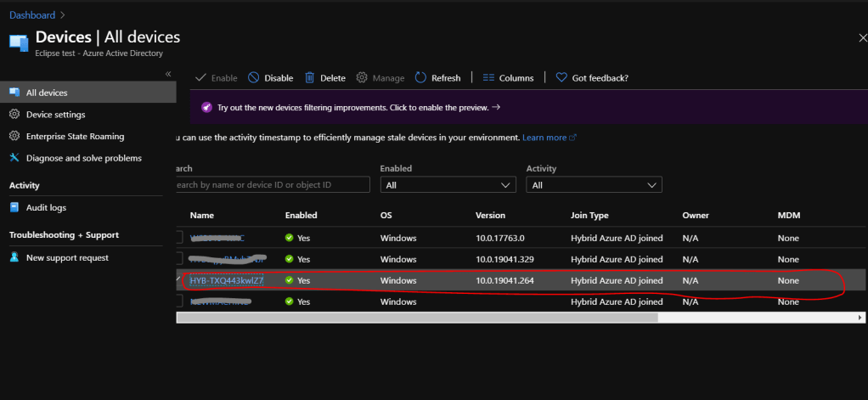Viewport: 868px width, 400px height.
Task: Click the rocket icon in the preview banner
Action: (x=206, y=108)
